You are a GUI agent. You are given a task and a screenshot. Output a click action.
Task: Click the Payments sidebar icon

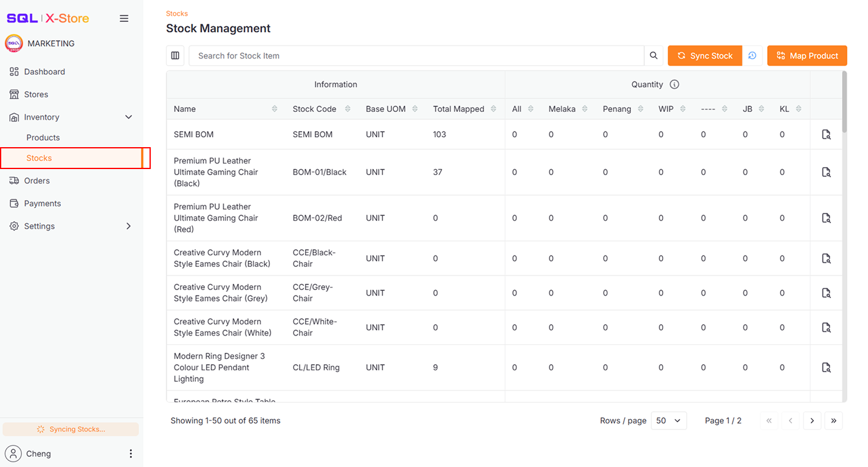click(x=14, y=203)
